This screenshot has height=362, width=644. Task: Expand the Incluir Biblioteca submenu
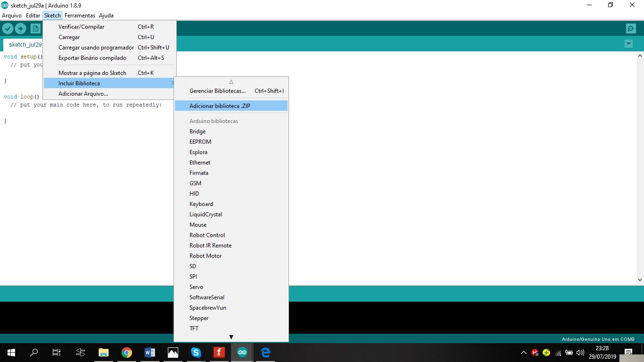pos(110,83)
